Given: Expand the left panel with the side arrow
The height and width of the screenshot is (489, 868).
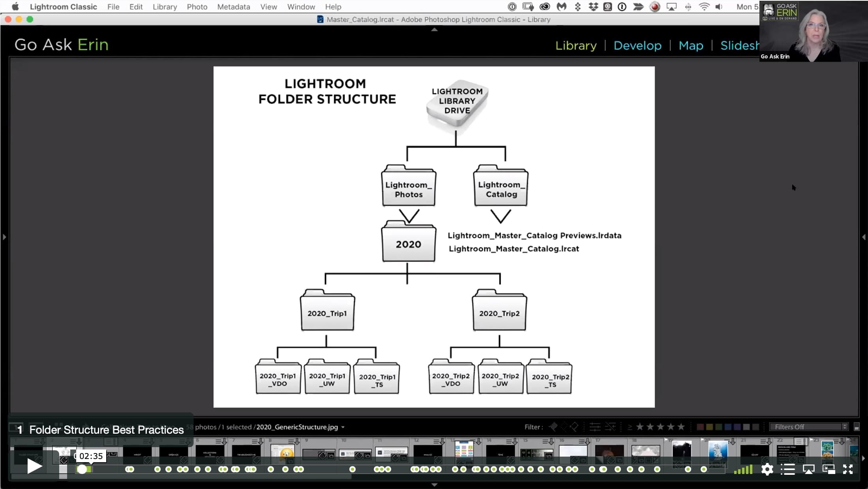Looking at the screenshot, I should (x=4, y=237).
